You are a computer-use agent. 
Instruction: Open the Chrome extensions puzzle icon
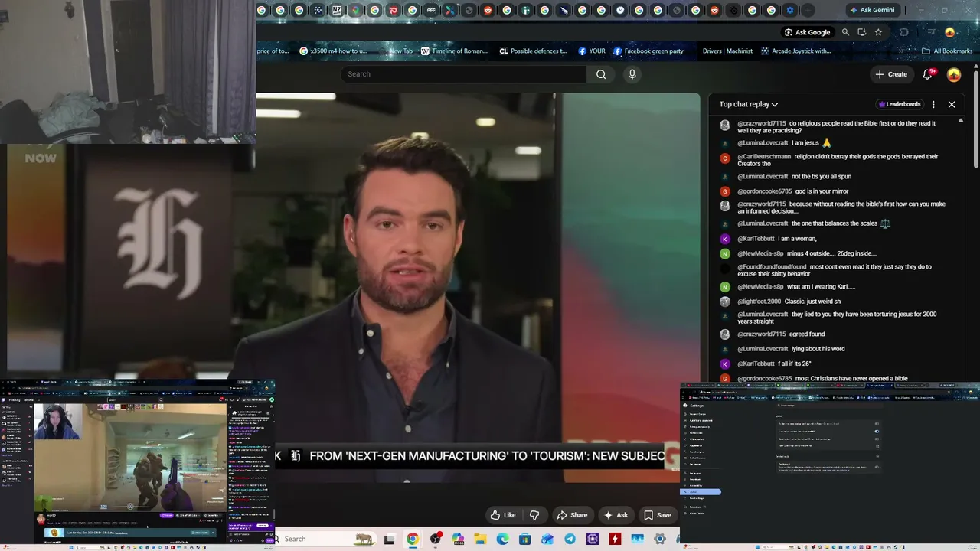[x=904, y=32]
